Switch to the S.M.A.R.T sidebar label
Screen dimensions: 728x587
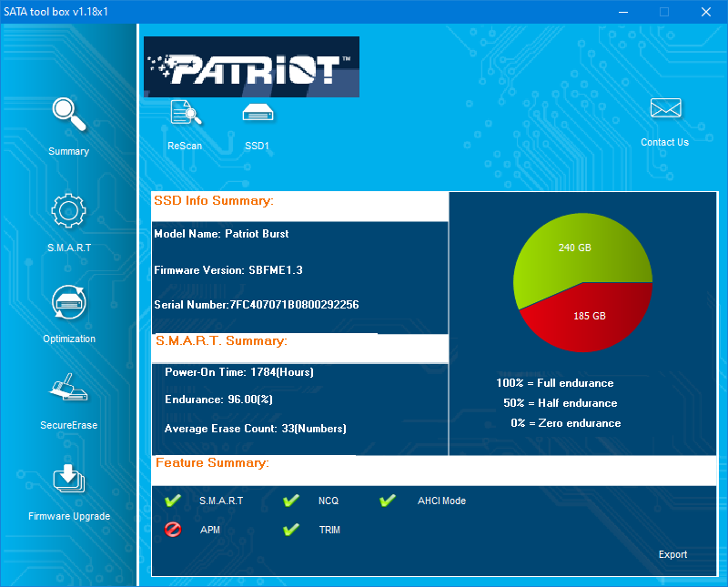[x=69, y=248]
